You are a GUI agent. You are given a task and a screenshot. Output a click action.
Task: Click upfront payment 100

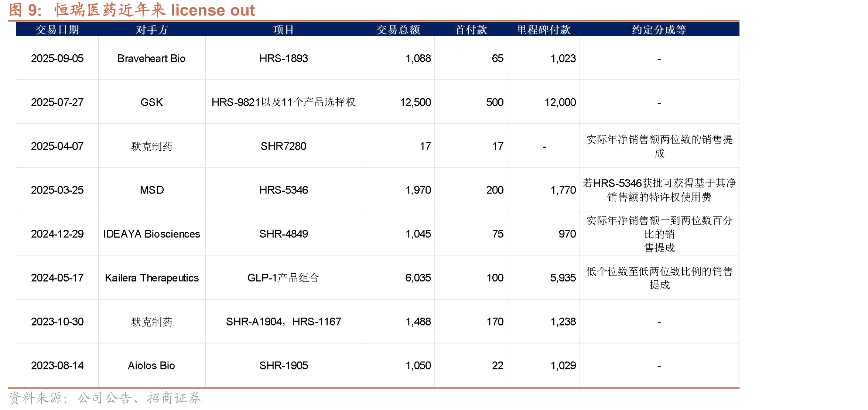tap(495, 278)
